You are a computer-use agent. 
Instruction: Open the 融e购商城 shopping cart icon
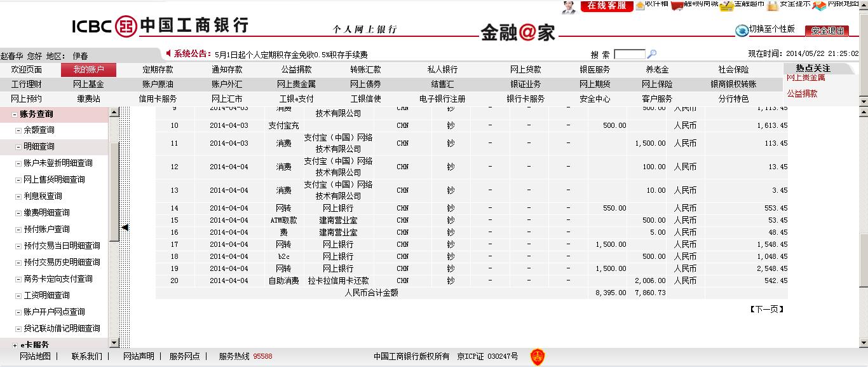pos(677,5)
